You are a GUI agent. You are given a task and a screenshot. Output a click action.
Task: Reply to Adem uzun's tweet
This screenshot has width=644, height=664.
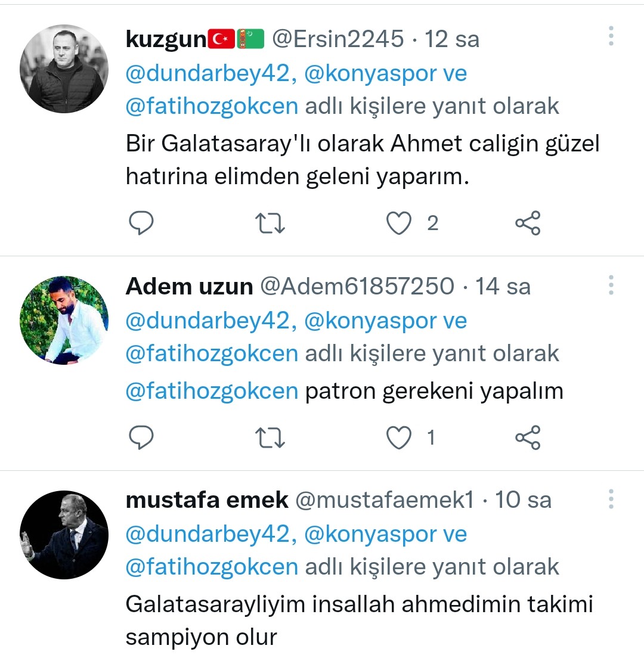(141, 437)
